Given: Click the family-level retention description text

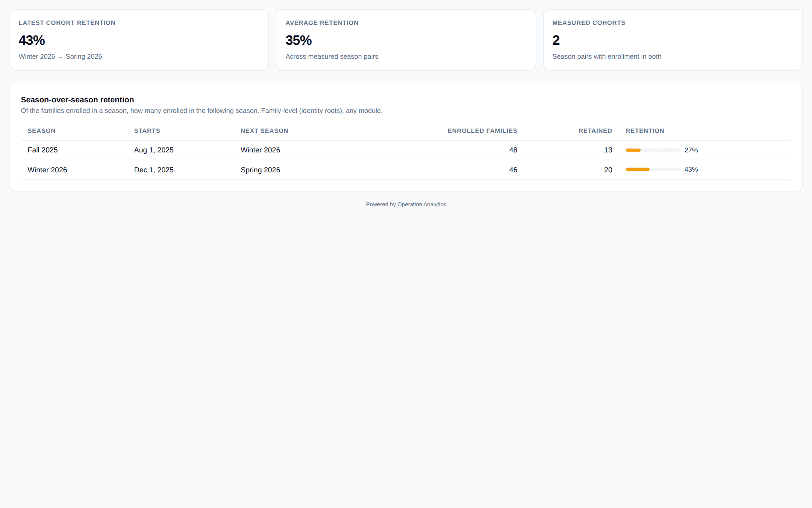Looking at the screenshot, I should pyautogui.click(x=201, y=111).
